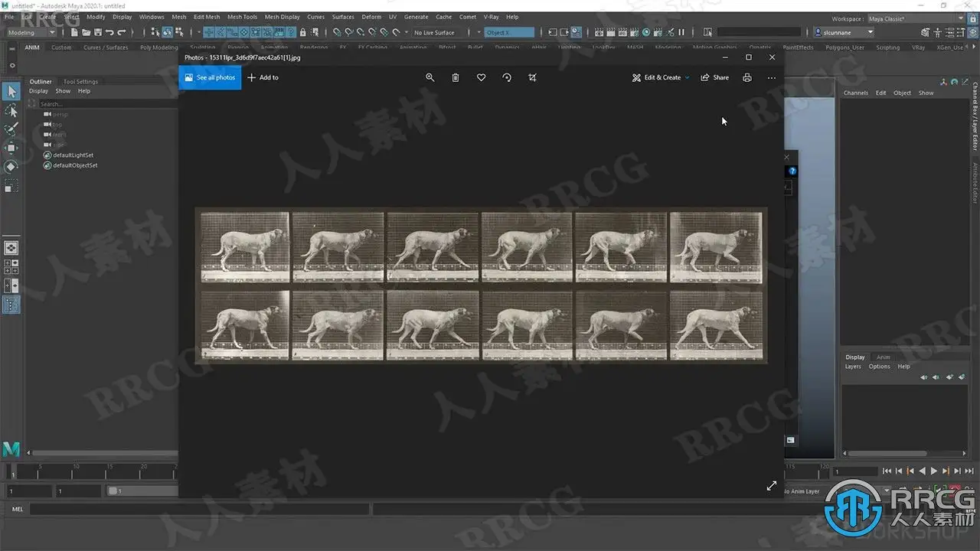This screenshot has height=551, width=980.
Task: Select the persp camera in Outliner
Action: click(60, 114)
